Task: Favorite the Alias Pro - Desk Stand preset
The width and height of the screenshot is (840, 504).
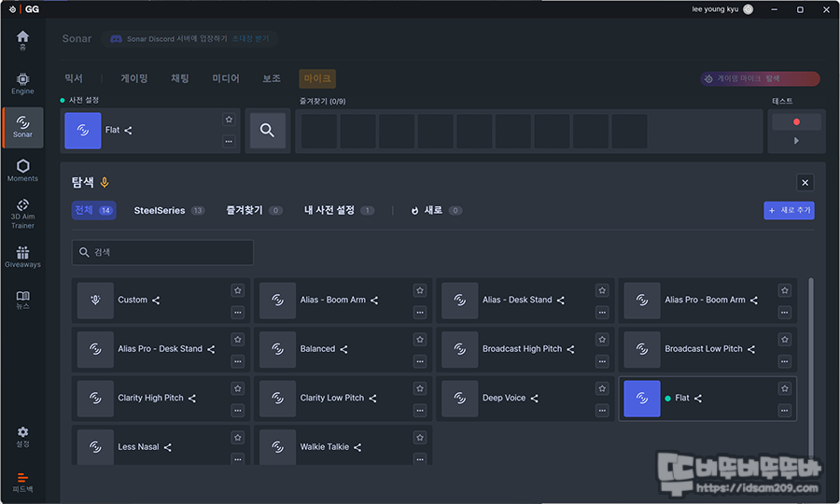Action: point(238,340)
